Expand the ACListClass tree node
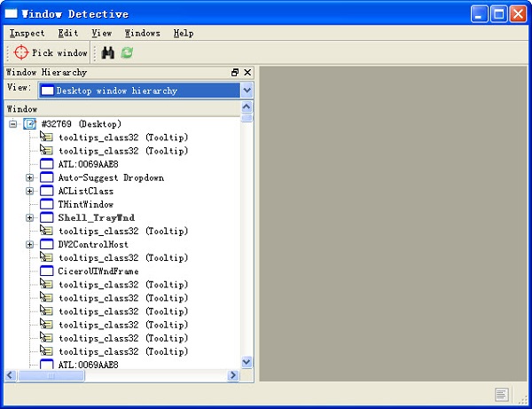 29,191
